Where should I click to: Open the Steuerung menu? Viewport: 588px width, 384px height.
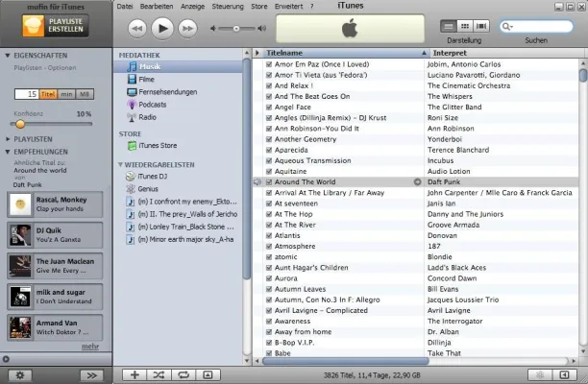pyautogui.click(x=228, y=7)
